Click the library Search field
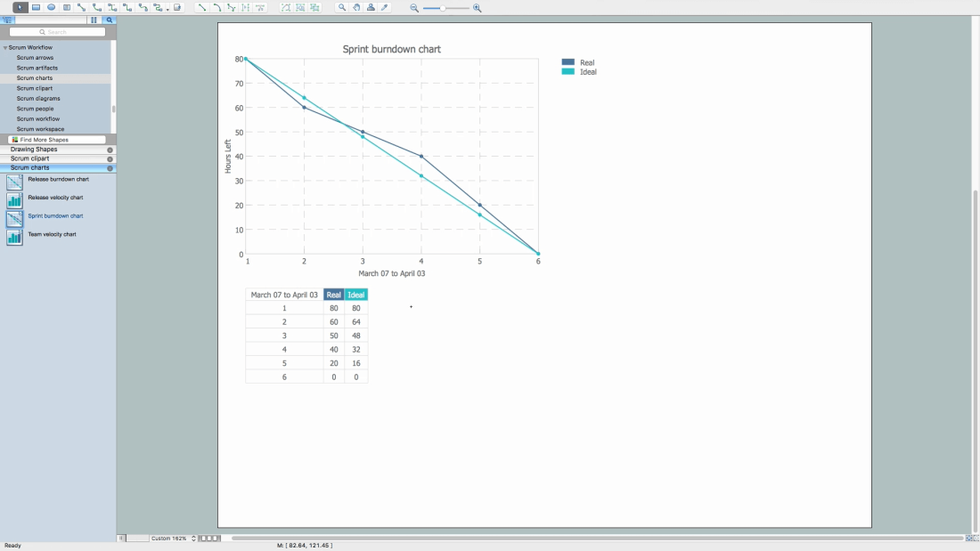 tap(57, 32)
